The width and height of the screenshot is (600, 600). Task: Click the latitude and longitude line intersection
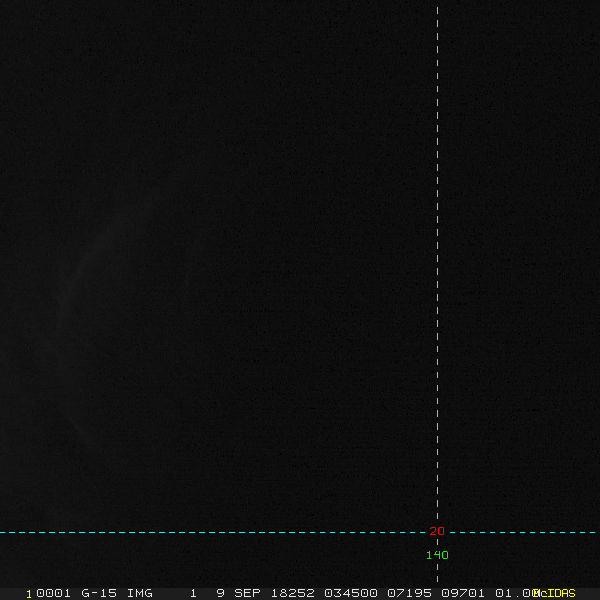click(437, 533)
